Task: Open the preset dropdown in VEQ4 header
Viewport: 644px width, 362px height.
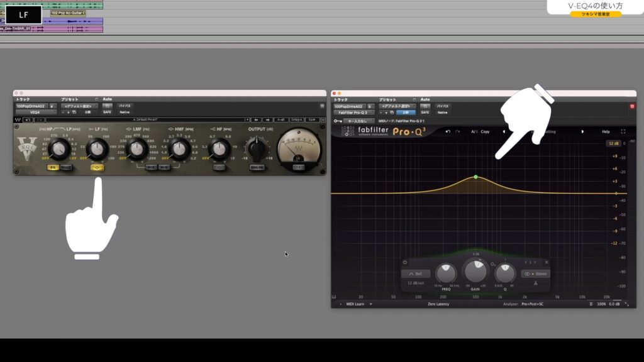Action: click(79, 106)
